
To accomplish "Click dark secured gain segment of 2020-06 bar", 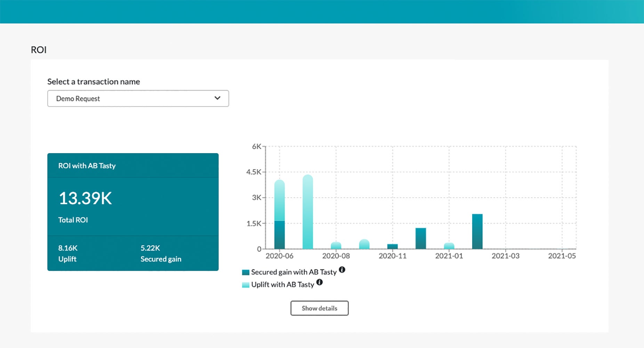I will tap(279, 235).
